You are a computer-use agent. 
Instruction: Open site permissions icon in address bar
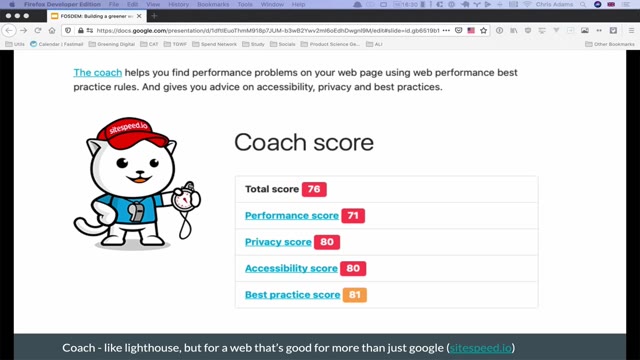coord(90,31)
